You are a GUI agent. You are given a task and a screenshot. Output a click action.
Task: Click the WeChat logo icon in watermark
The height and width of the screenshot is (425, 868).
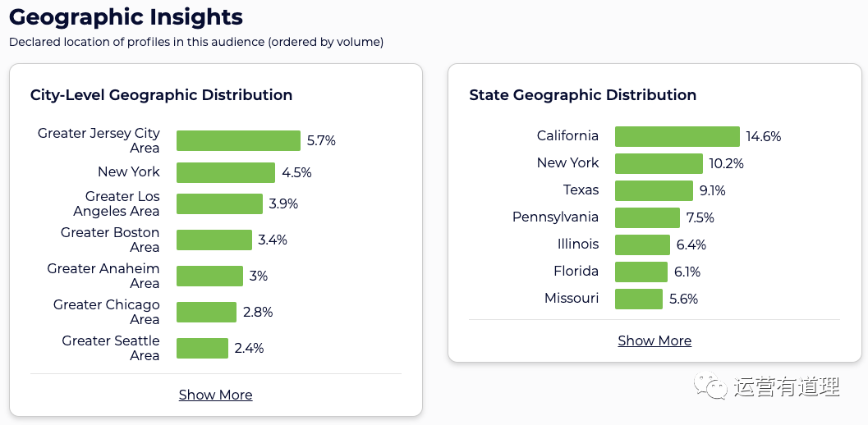(710, 386)
